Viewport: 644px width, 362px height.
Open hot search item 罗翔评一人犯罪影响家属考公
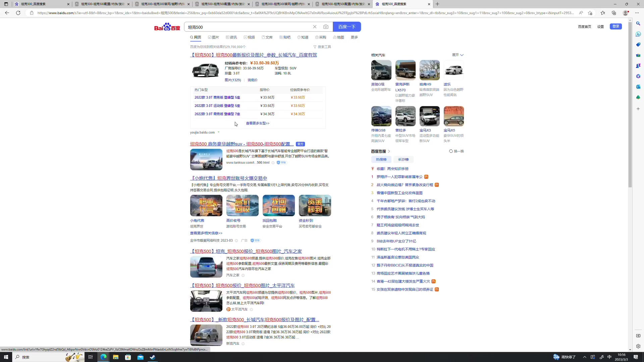click(399, 177)
